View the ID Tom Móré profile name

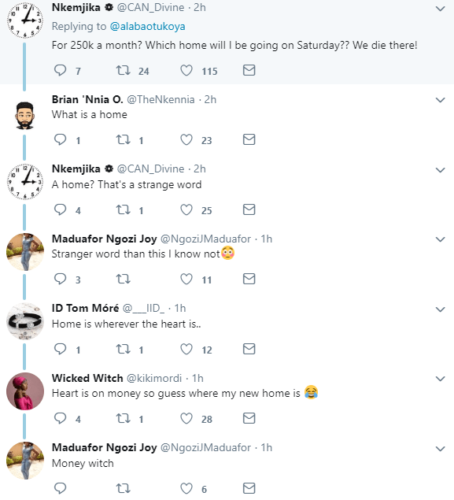(85, 308)
